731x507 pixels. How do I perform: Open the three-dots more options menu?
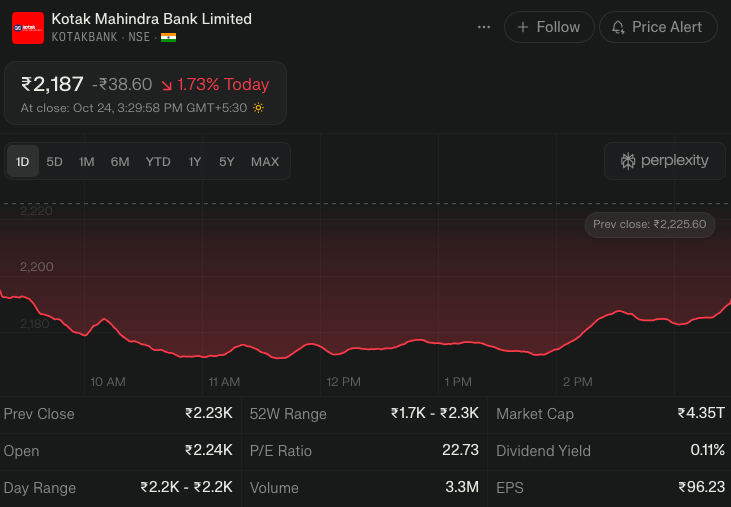point(484,27)
